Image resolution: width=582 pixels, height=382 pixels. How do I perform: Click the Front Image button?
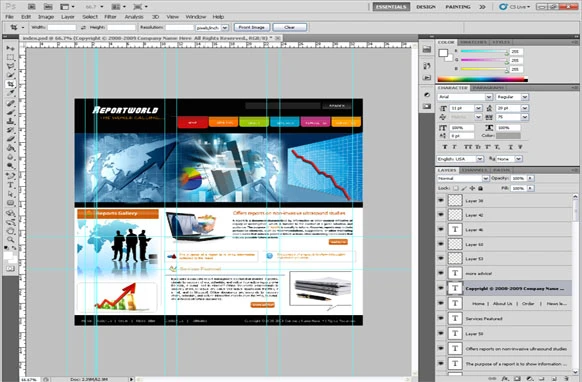coord(252,27)
